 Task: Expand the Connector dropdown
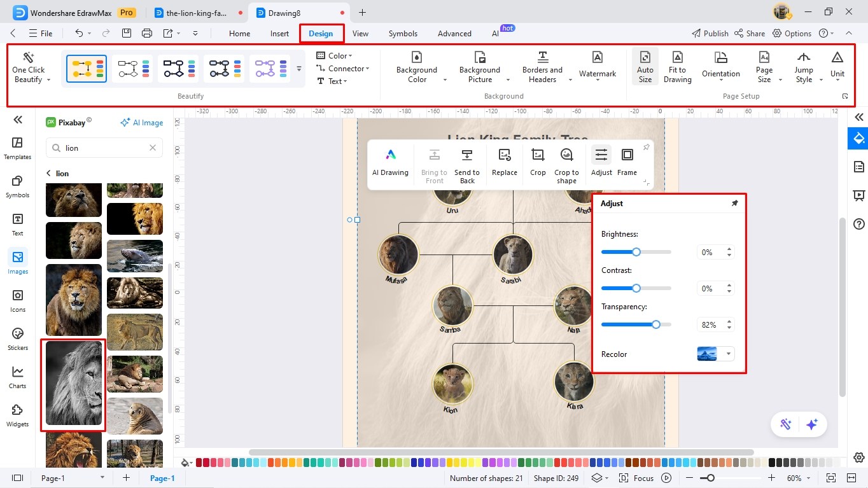343,68
